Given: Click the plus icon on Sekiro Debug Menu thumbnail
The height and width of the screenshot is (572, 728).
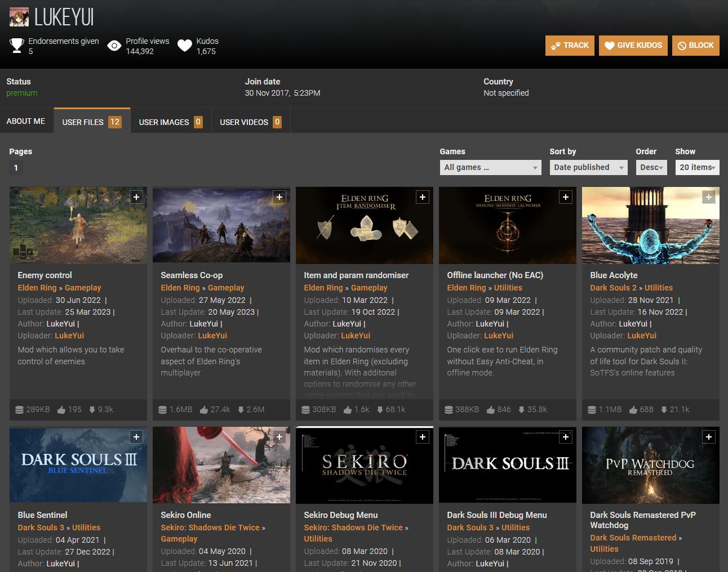Looking at the screenshot, I should pos(422,437).
